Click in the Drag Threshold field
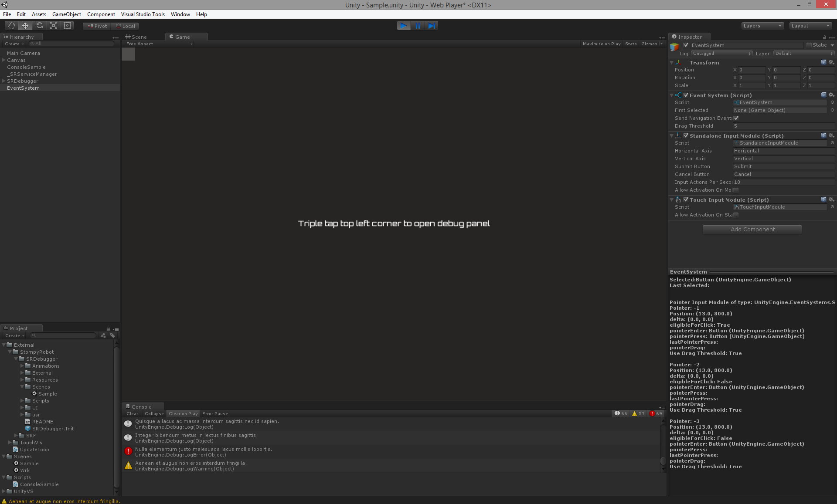837x504 pixels. pos(783,126)
